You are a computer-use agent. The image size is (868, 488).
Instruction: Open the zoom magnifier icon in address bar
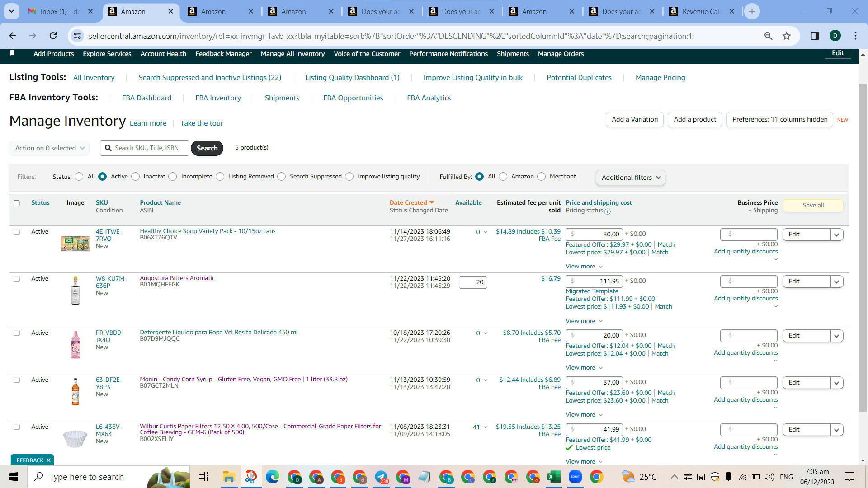768,36
